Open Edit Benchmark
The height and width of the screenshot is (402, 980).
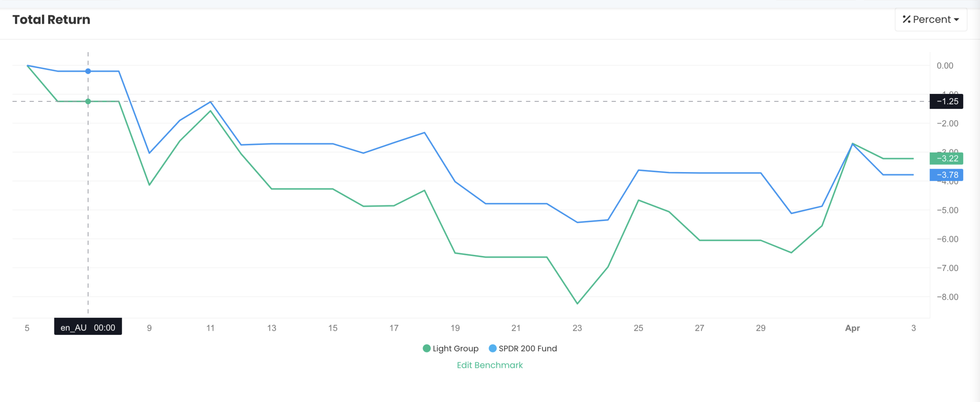coord(490,365)
